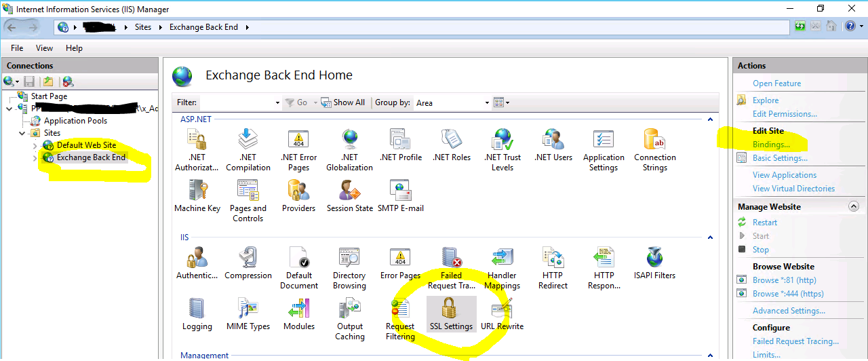This screenshot has height=361, width=868.
Task: Open the Session State feature
Action: [350, 196]
